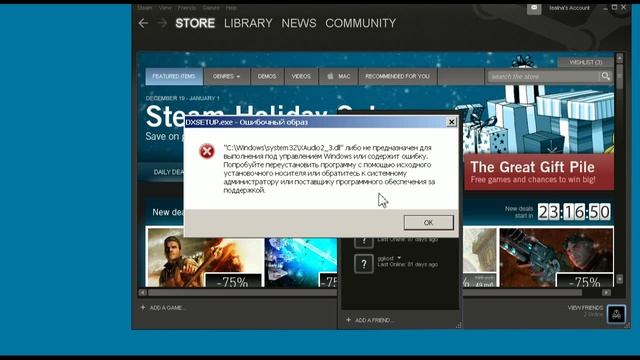Select the RECOMMENDED FOR YOU tab
This screenshot has width=640, height=360.
(398, 76)
